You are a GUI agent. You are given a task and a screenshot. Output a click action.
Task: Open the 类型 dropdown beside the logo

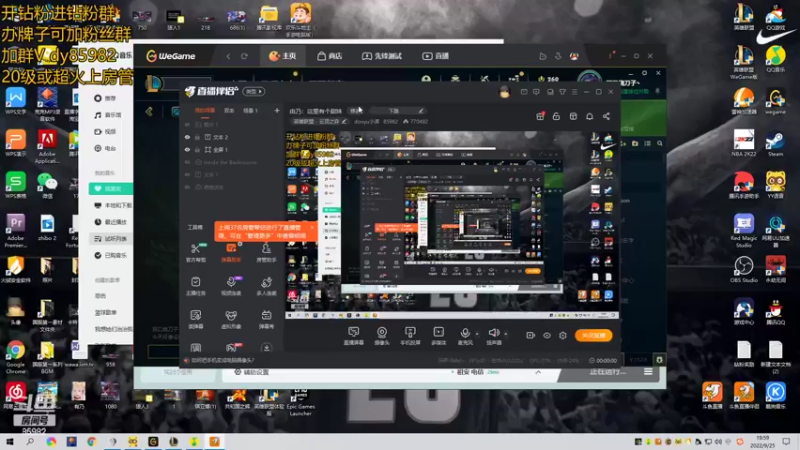[x=254, y=92]
